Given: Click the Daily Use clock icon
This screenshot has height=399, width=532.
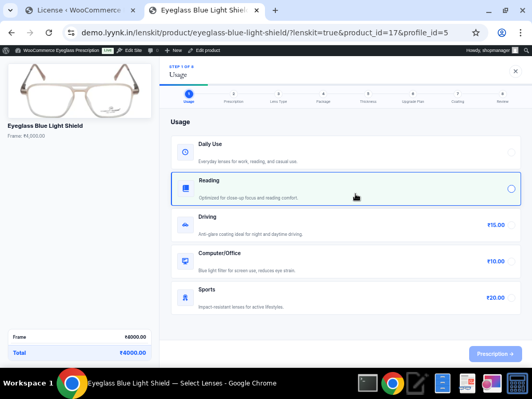Looking at the screenshot, I should pyautogui.click(x=185, y=152).
